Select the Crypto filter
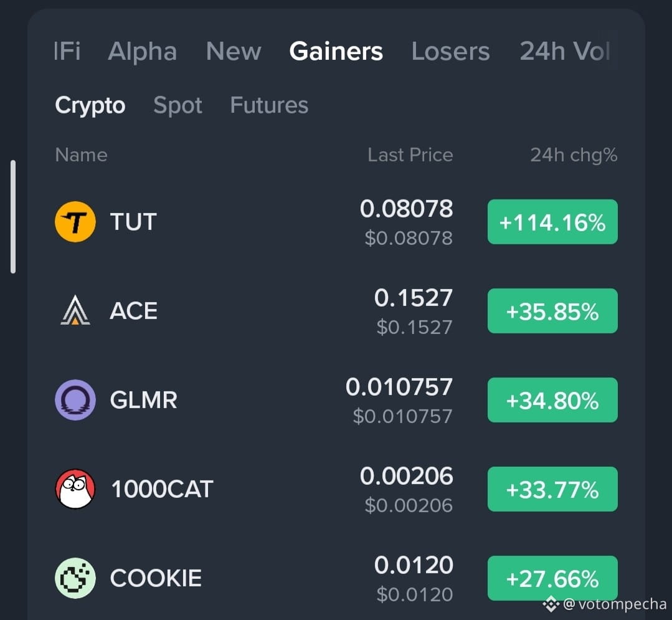 (x=90, y=105)
